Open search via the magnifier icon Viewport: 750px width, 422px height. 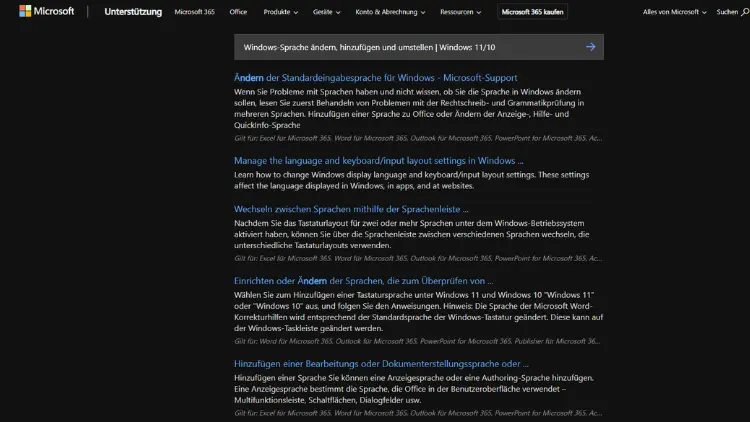(x=745, y=12)
